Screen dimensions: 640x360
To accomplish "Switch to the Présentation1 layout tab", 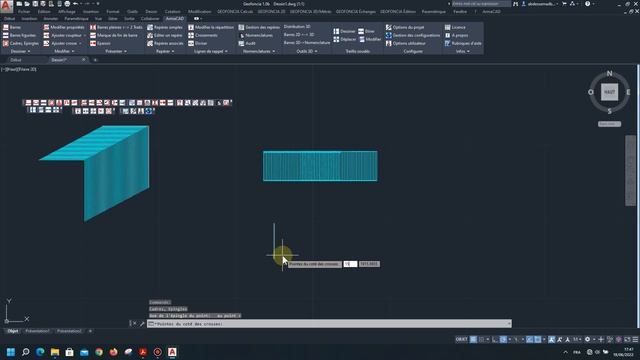I will [x=37, y=331].
